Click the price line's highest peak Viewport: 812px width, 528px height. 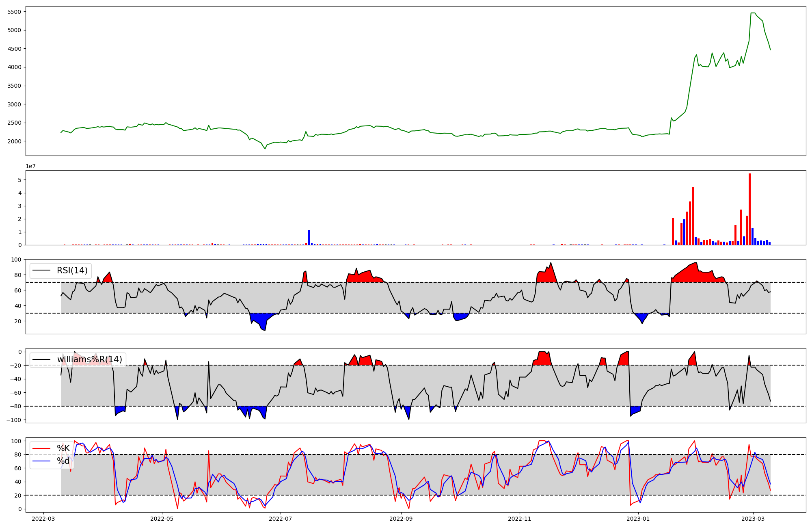753,13
